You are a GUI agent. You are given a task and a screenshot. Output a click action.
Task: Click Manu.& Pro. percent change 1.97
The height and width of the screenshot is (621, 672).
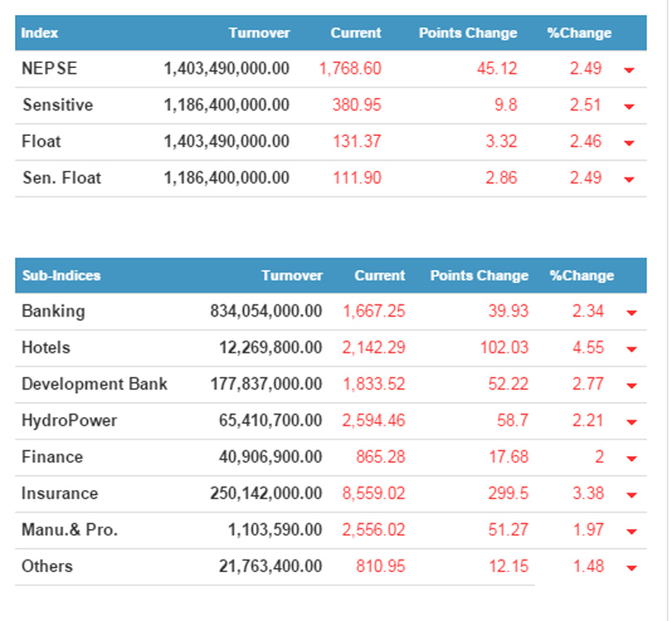588,530
